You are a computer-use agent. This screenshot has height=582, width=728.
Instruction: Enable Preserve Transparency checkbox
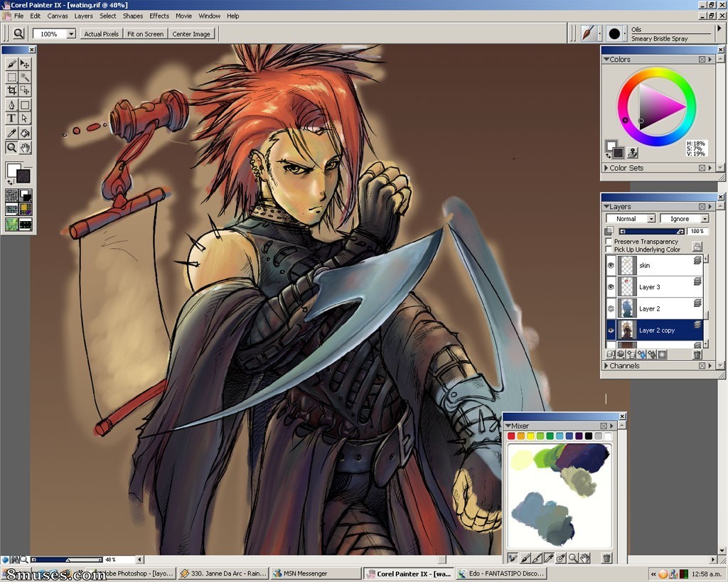click(609, 242)
